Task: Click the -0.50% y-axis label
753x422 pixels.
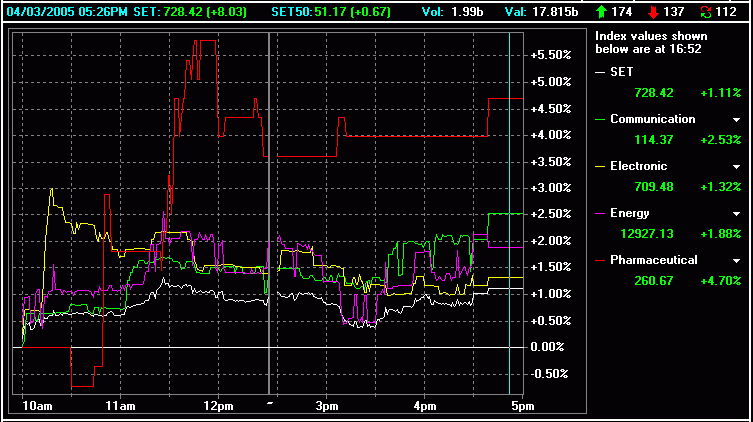Action: coord(549,374)
